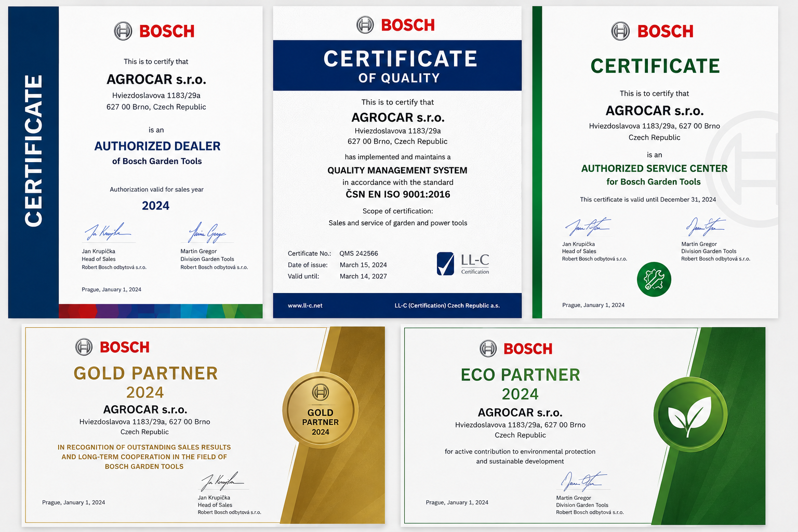Click the green leaf eco badge
Image resolution: width=798 pixels, height=532 pixels.
[x=690, y=415]
